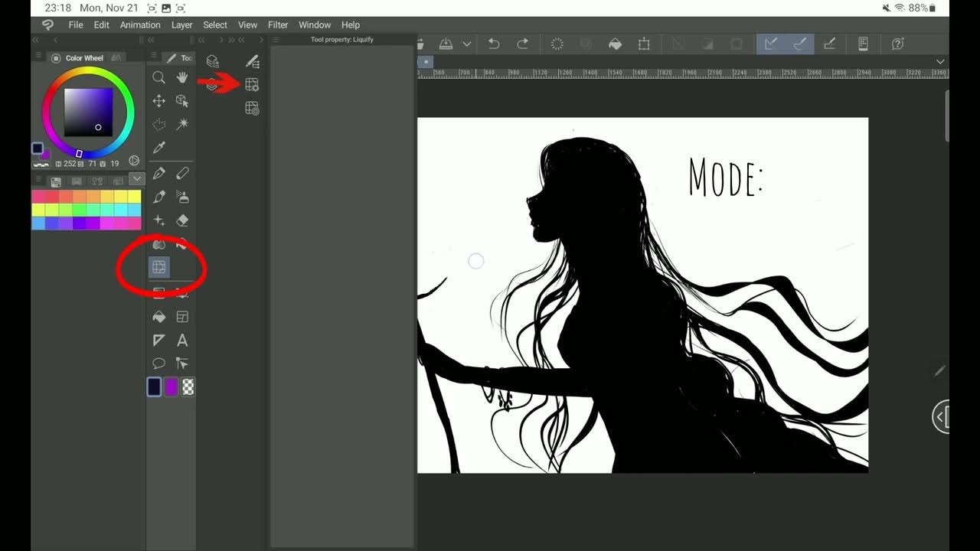Select the Pencil tool
Viewport: 980px width, 551px height.
pos(182,174)
